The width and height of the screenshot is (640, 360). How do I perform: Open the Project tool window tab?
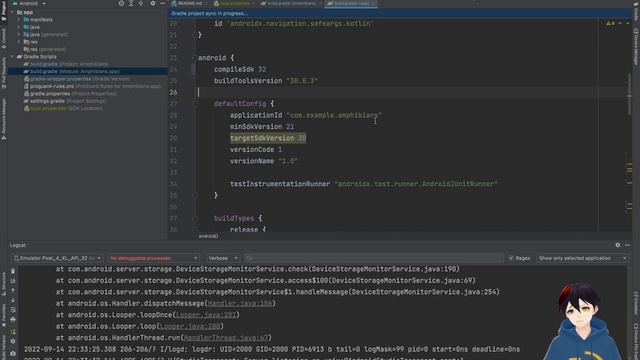pyautogui.click(x=4, y=11)
